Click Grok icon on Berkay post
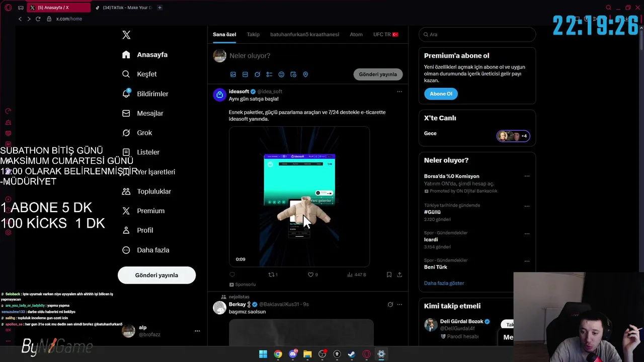644x362 pixels. [x=390, y=304]
